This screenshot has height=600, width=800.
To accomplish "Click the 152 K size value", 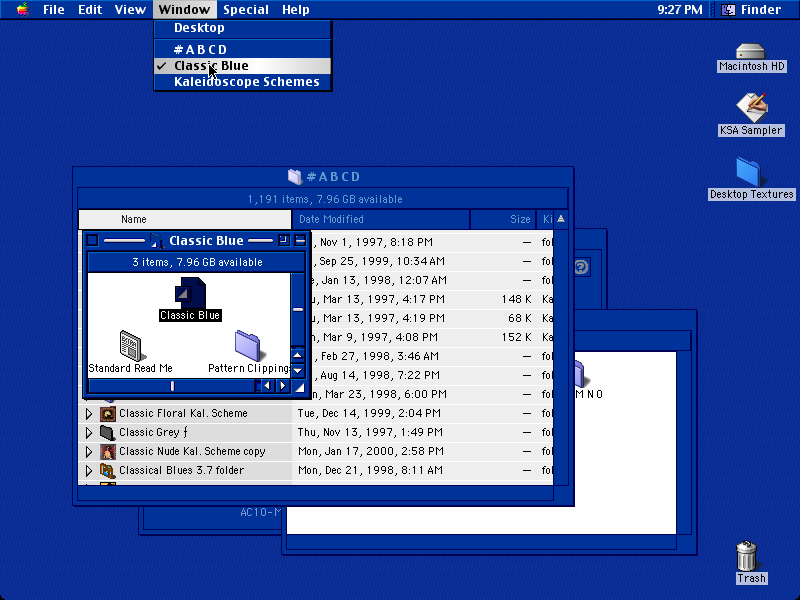I will [516, 337].
